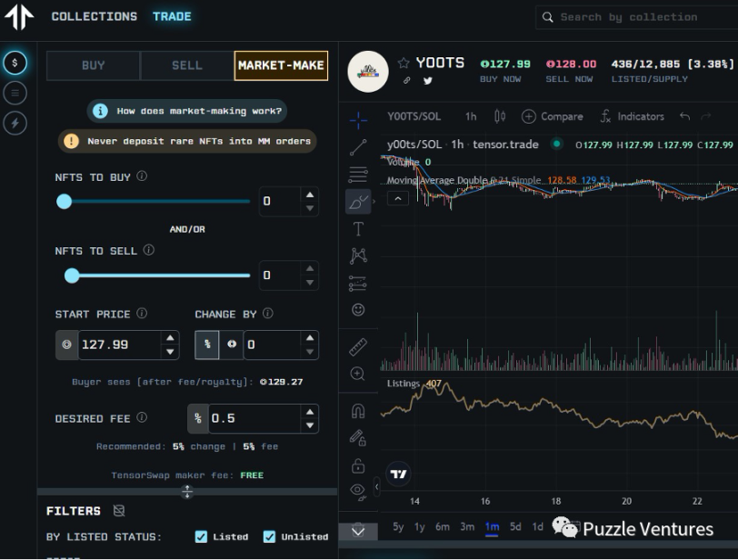
Task: Collapse the chart indicator legend
Action: click(397, 198)
